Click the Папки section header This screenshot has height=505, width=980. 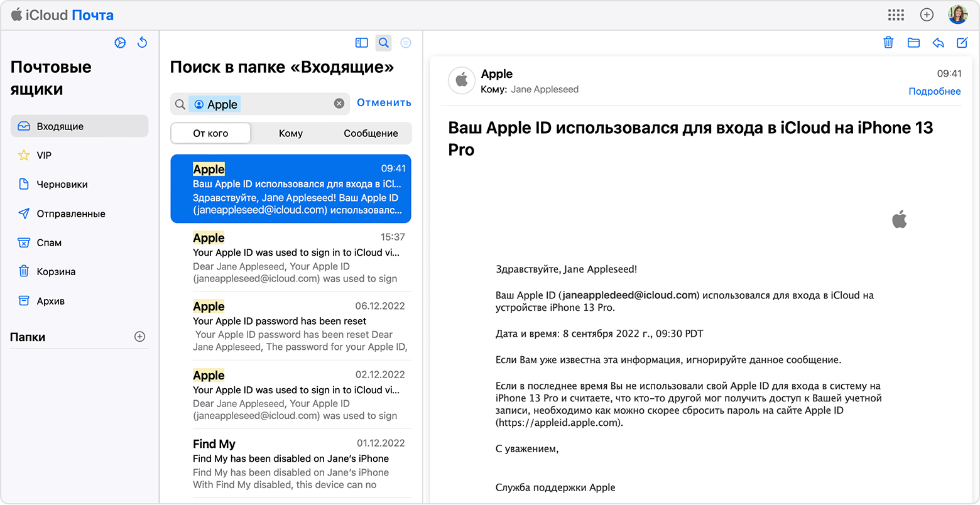(x=28, y=337)
